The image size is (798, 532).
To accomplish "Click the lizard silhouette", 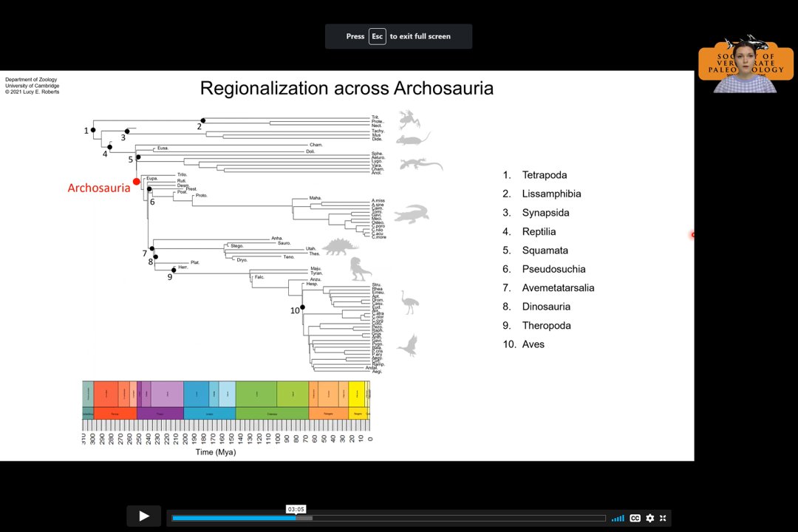I will click(421, 165).
